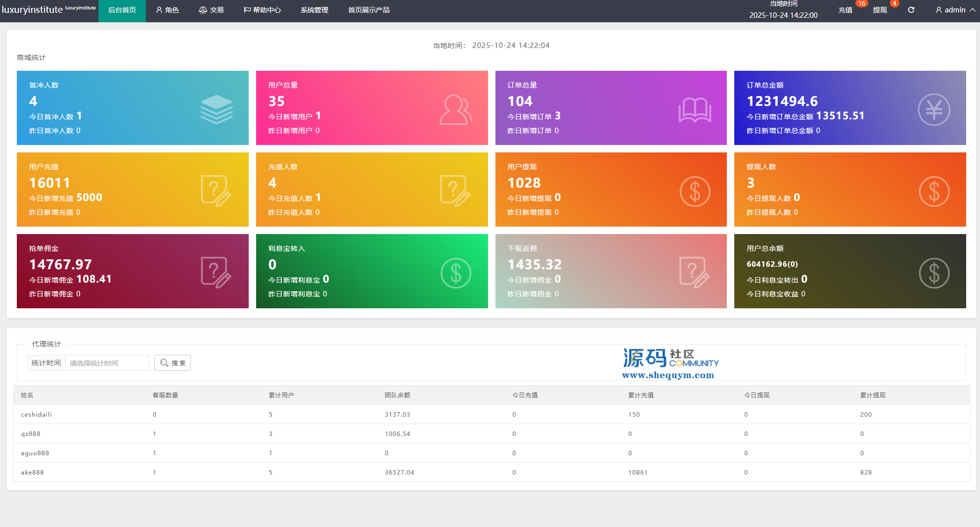Click the 搜索 button
This screenshot has height=527, width=980.
(x=173, y=363)
